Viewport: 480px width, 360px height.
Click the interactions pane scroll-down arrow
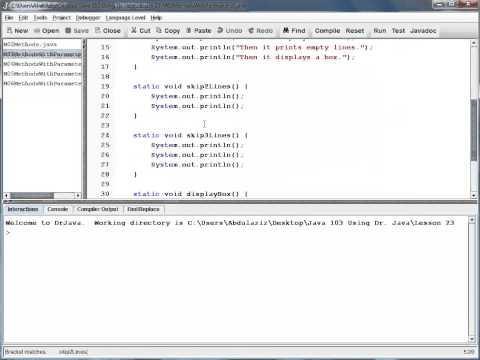[472, 339]
